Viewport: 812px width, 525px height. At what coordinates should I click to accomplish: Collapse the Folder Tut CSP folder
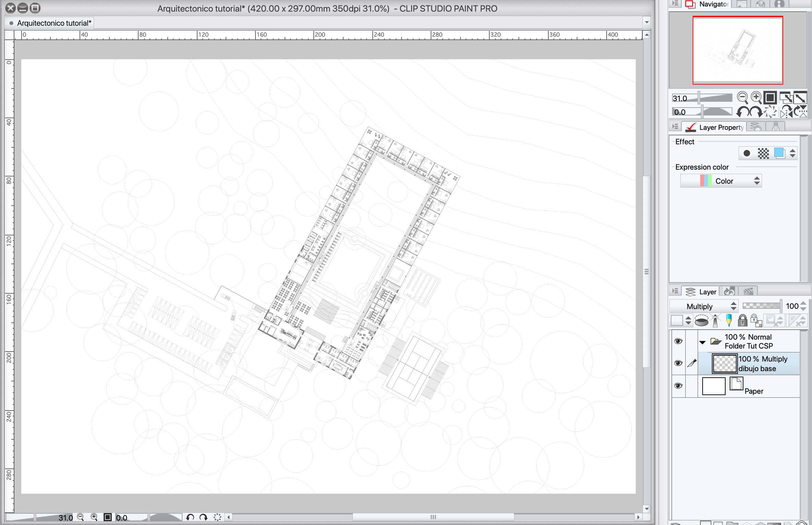[x=702, y=342]
